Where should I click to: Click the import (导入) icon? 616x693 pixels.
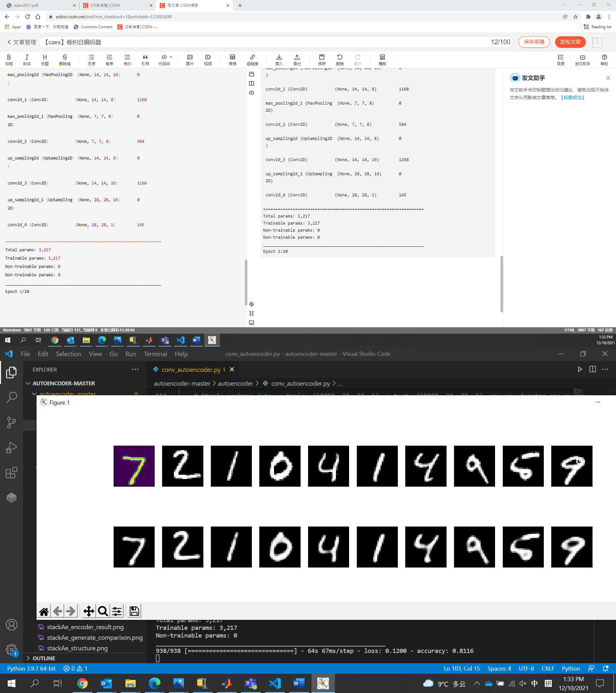[x=279, y=59]
